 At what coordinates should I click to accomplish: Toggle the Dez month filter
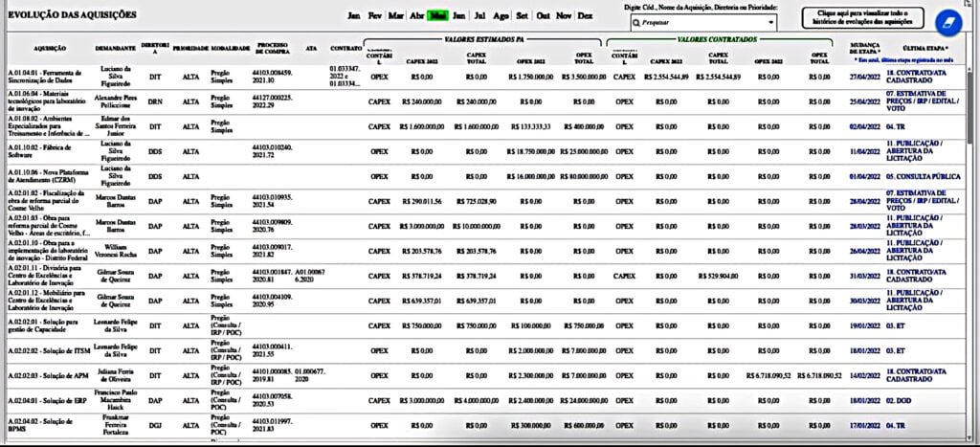[585, 16]
